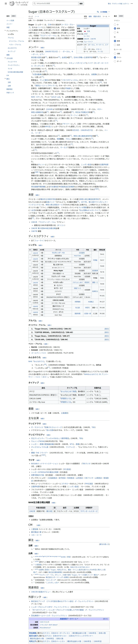Switch to the ページ tab
The image size is (138, 644).
click(x=30, y=17)
